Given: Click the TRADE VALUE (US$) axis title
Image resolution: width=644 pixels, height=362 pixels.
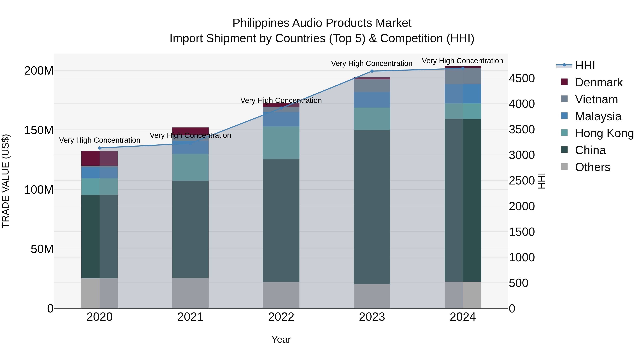Looking at the screenshot, I should coord(6,181).
